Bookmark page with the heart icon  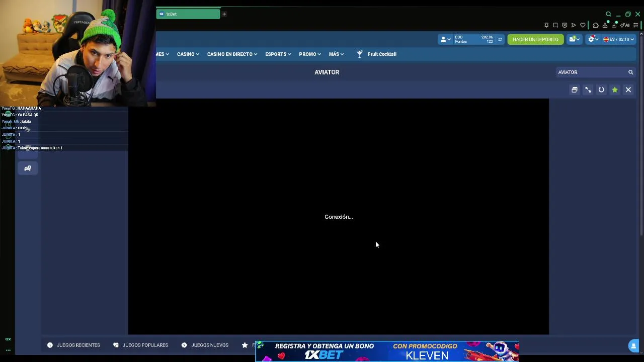coord(583,25)
